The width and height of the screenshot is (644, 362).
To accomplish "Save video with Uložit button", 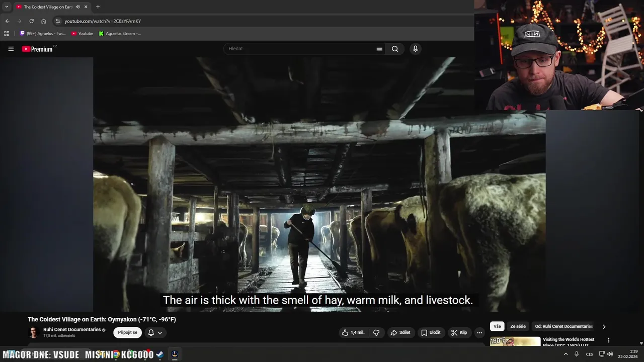I will point(431,332).
